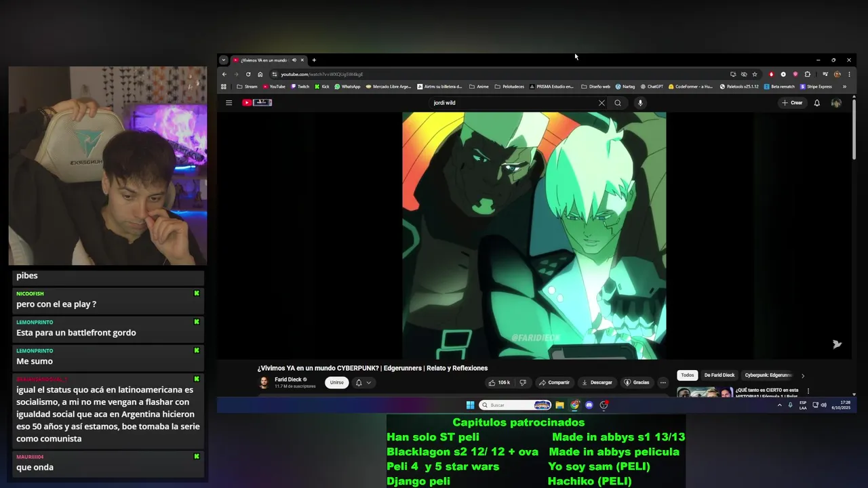Image resolution: width=868 pixels, height=488 pixels.
Task: Open the YouTube guide hamburger menu
Action: 229,103
